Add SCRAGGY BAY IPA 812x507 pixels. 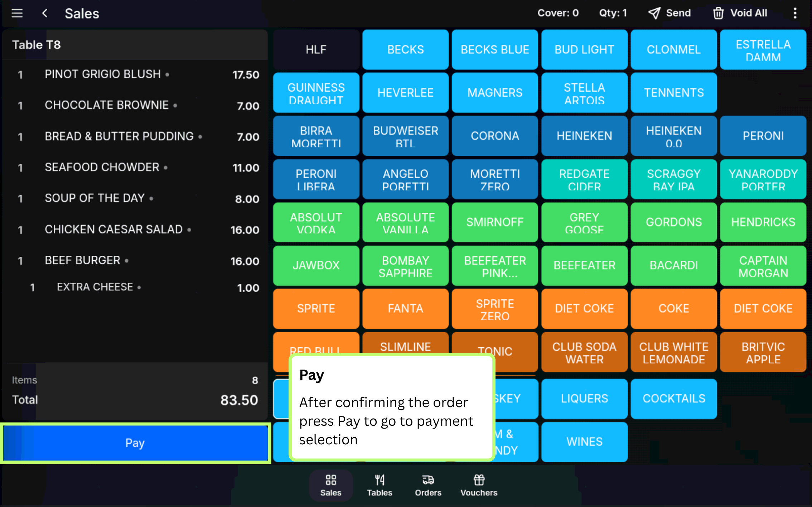pyautogui.click(x=674, y=179)
